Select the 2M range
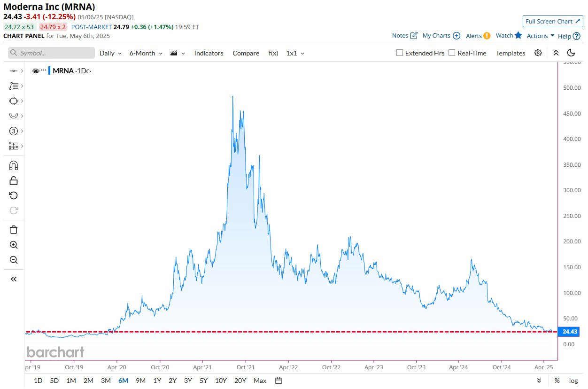 coord(88,381)
